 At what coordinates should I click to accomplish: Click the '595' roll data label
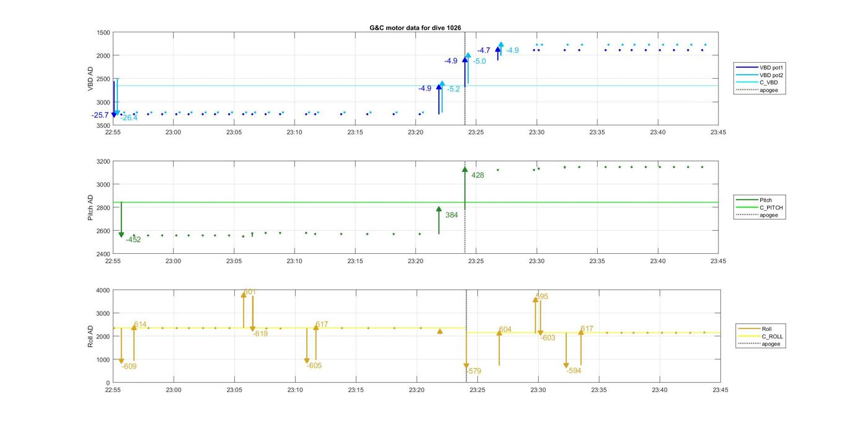542,297
